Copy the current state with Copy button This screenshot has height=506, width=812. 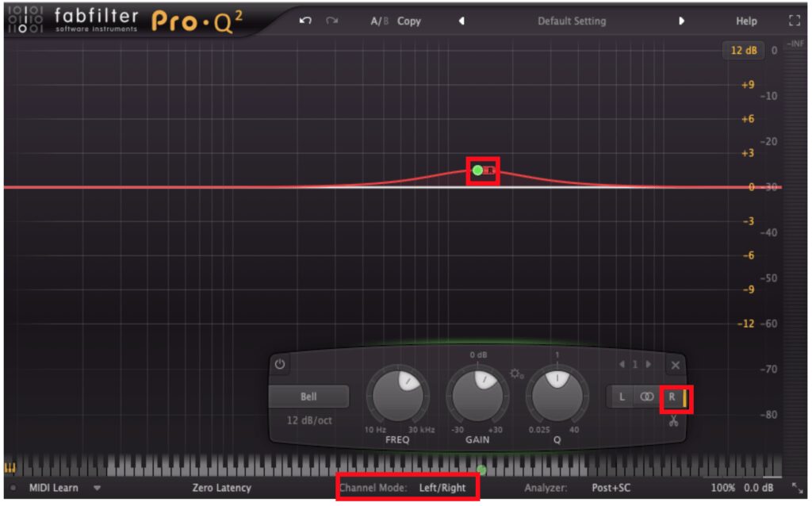click(408, 21)
